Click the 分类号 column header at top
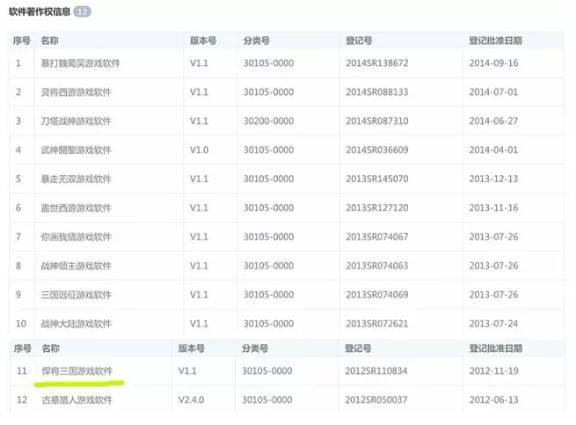Viewport: 576px width, 425px height. click(256, 40)
